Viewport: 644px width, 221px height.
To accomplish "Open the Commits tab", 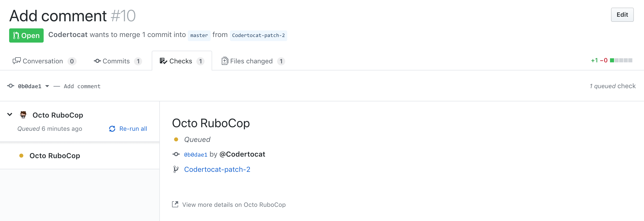I will tap(118, 61).
